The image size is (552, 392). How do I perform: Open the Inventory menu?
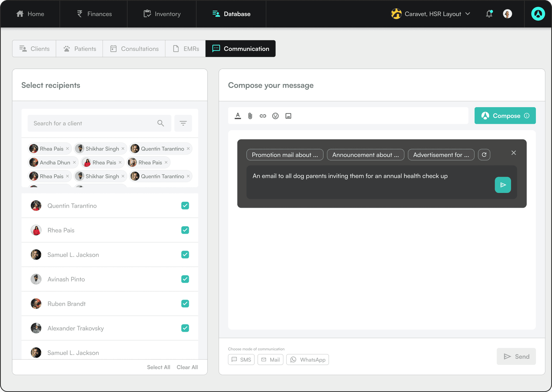pyautogui.click(x=162, y=14)
